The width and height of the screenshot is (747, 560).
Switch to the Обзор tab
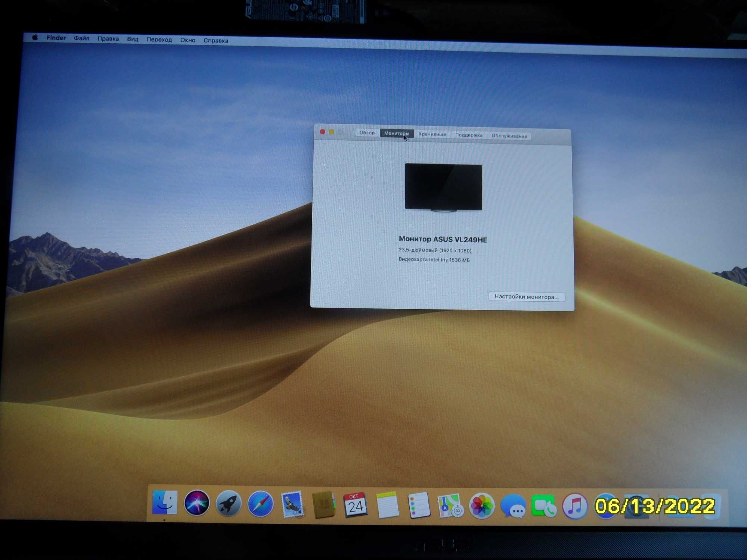tap(367, 133)
